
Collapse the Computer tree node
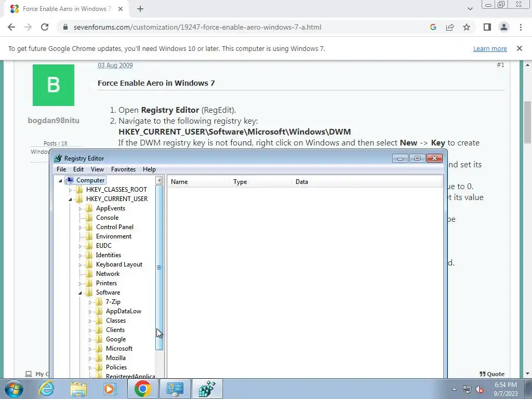[60, 181]
